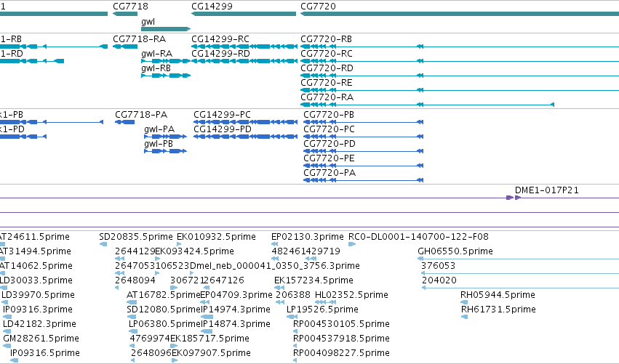Click EST AT24611.5prime
The height and width of the screenshot is (364, 619).
coord(34,237)
